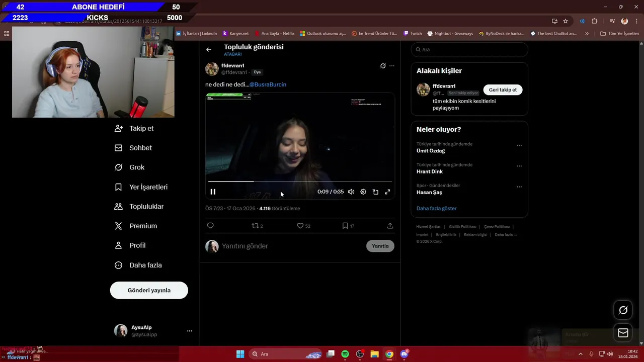Screen dimensions: 644x362
Task: Open the Hizmet Şartları footer link
Action: [x=429, y=227]
